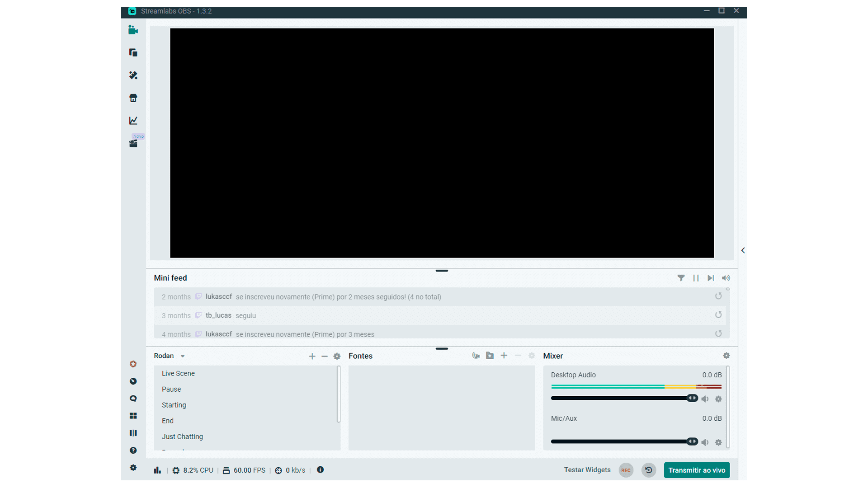The image size is (868, 488).
Task: Open performance stats bar chart icon in status bar
Action: tap(157, 470)
